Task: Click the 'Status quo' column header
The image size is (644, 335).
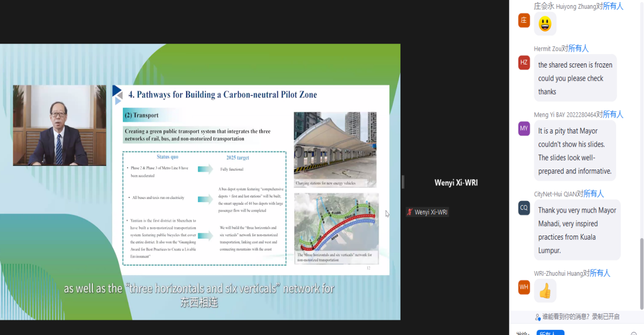Action: [167, 157]
